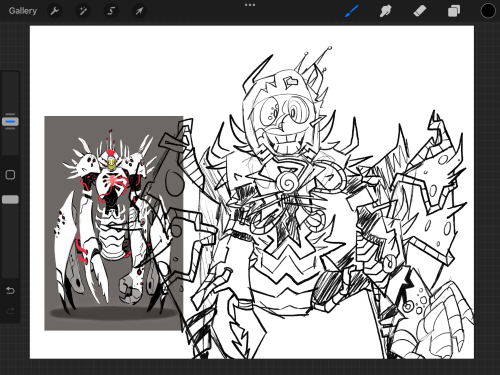500x375 pixels.
Task: Tap the three-dots handle at the top
Action: [x=250, y=5]
